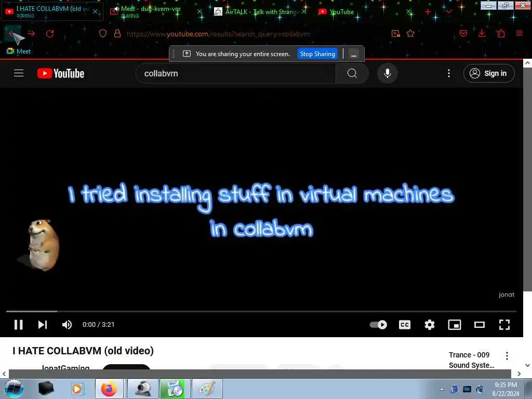This screenshot has width=532, height=399.
Task: Open options for Trance - 009 video
Action: pyautogui.click(x=507, y=355)
